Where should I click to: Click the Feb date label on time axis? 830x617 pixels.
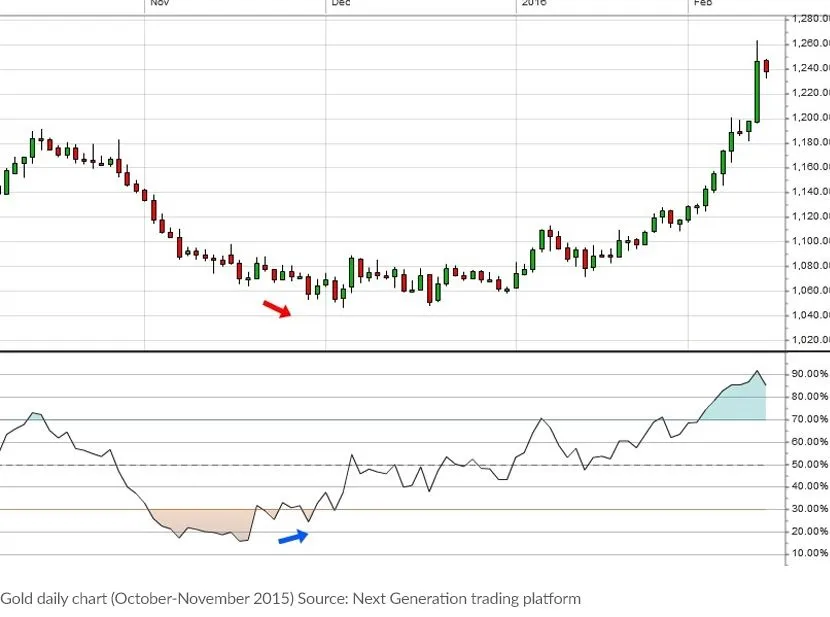pos(703,3)
